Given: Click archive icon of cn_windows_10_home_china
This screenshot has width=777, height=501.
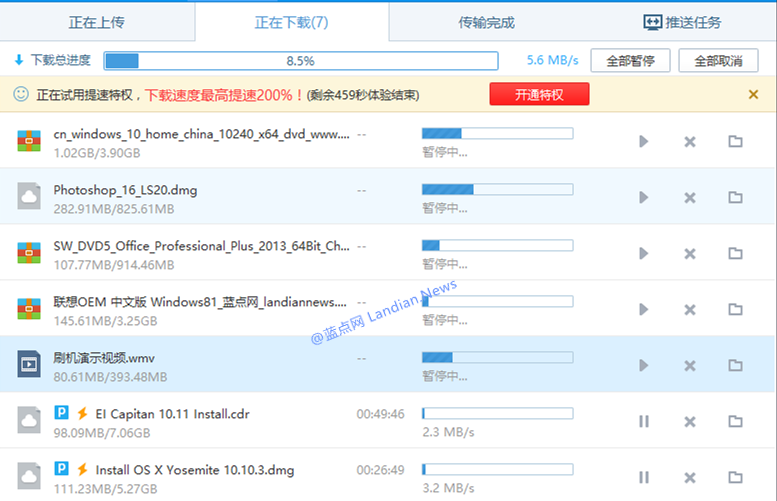Looking at the screenshot, I should tap(29, 141).
